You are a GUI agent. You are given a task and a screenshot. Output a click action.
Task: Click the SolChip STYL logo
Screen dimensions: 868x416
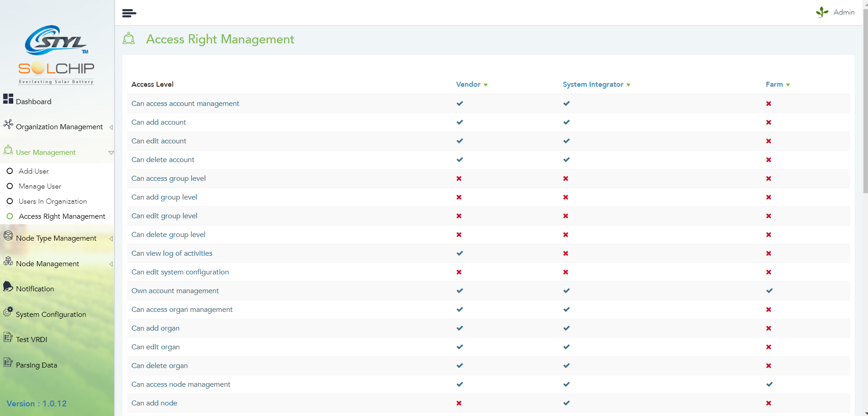(56, 55)
